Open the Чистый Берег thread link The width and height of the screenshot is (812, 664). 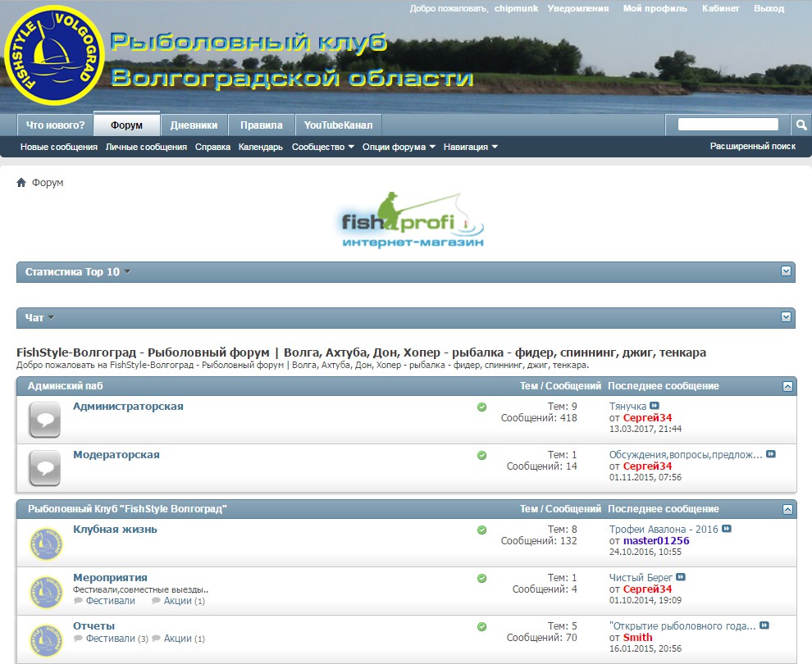[x=641, y=578]
